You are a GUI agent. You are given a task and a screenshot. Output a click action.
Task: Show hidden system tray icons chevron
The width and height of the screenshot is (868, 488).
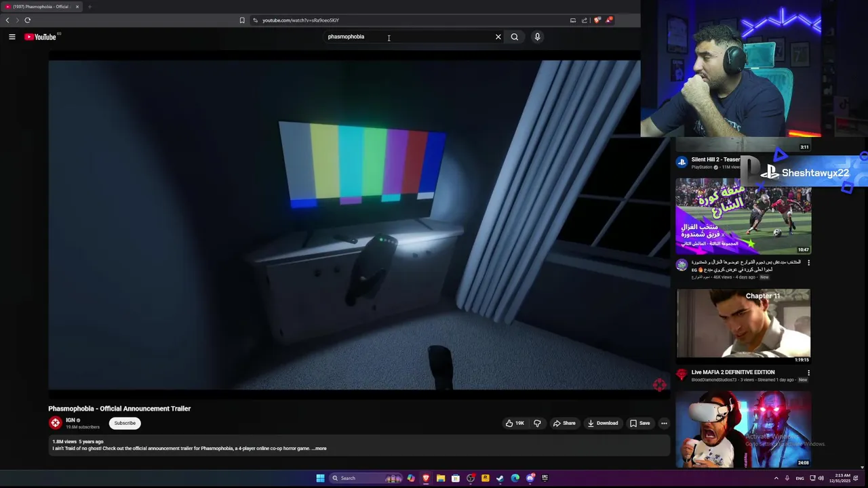click(776, 478)
